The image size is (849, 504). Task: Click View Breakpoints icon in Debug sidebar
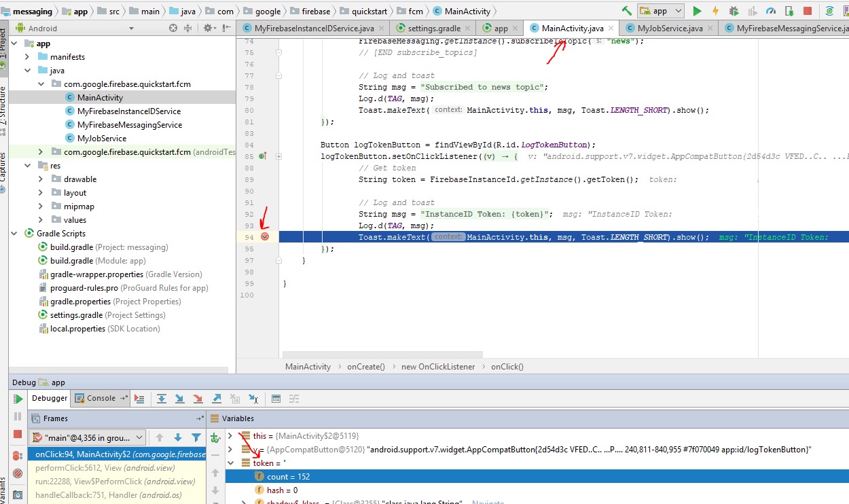[x=18, y=456]
